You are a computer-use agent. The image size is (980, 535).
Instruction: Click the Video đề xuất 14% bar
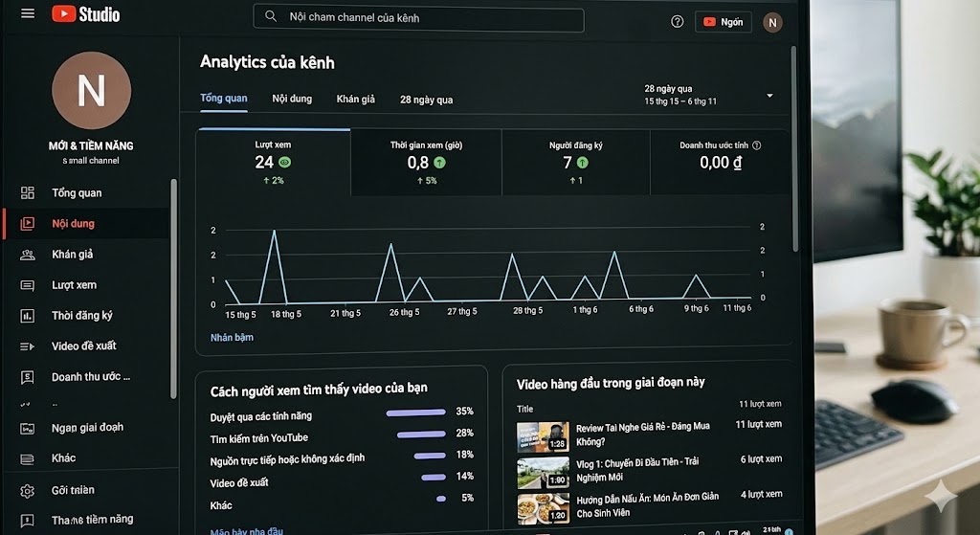434,478
